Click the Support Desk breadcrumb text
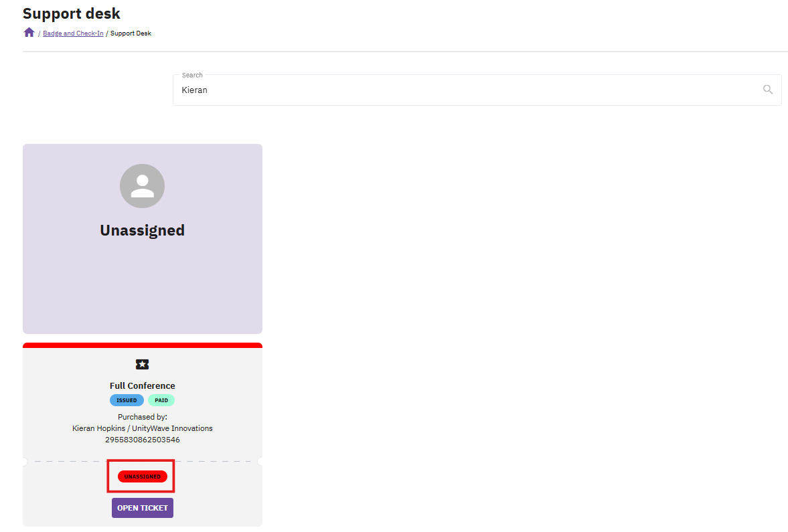Screen dimensions: 788x532 pos(131,33)
